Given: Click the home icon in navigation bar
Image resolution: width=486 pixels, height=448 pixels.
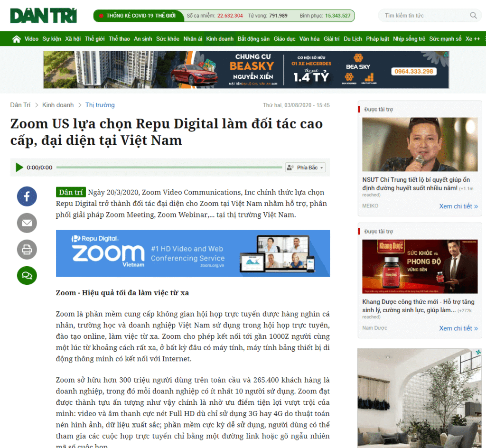Looking at the screenshot, I should pyautogui.click(x=17, y=39).
